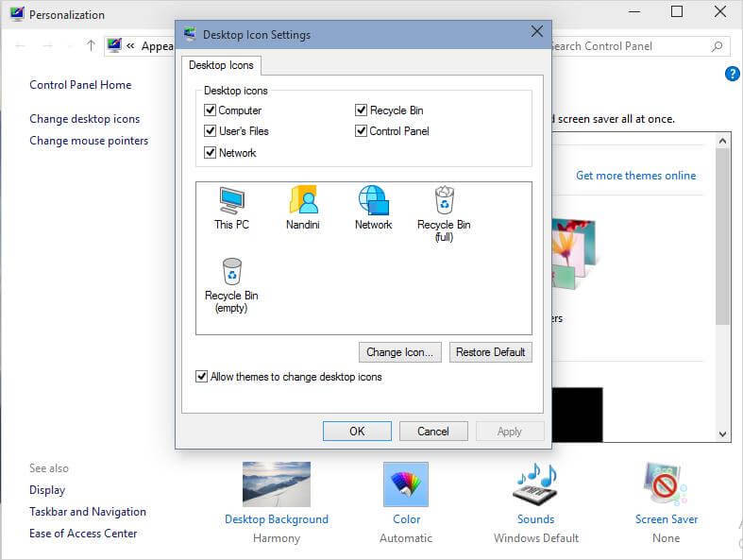Click the themes list scrollbar up arrow

pyautogui.click(x=722, y=141)
